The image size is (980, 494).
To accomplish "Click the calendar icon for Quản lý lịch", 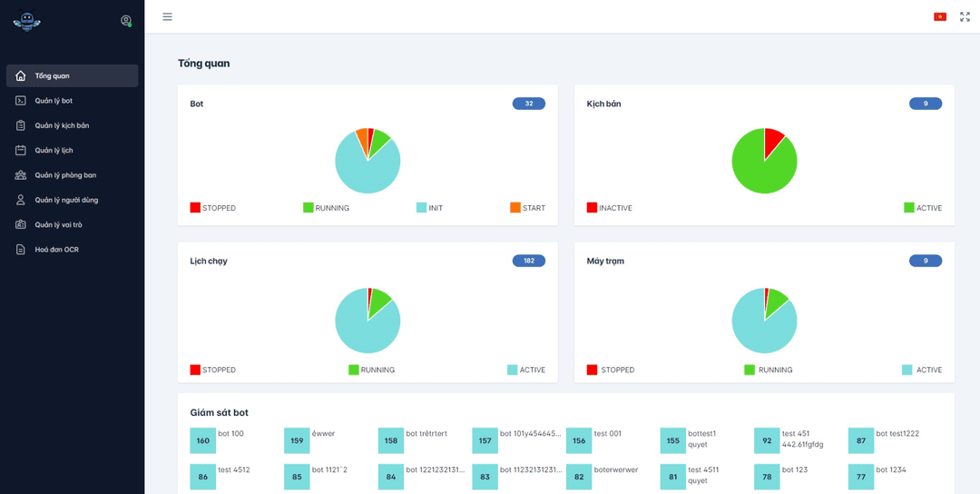I will click(x=21, y=150).
